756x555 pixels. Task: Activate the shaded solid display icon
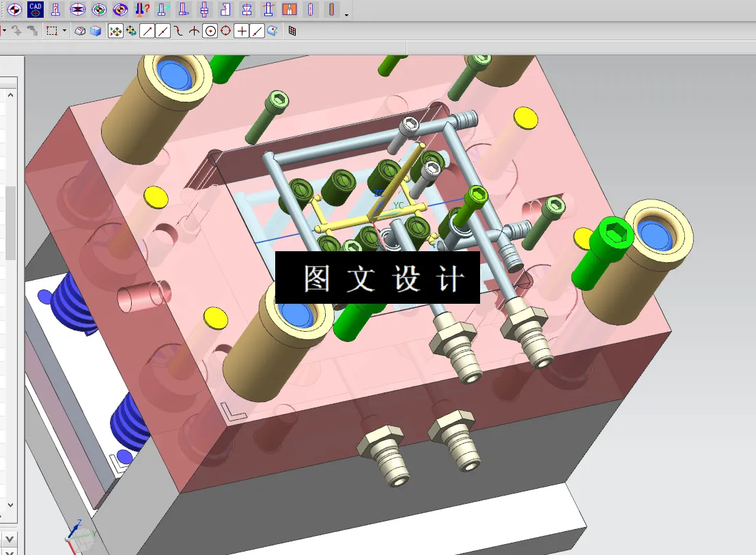click(96, 31)
